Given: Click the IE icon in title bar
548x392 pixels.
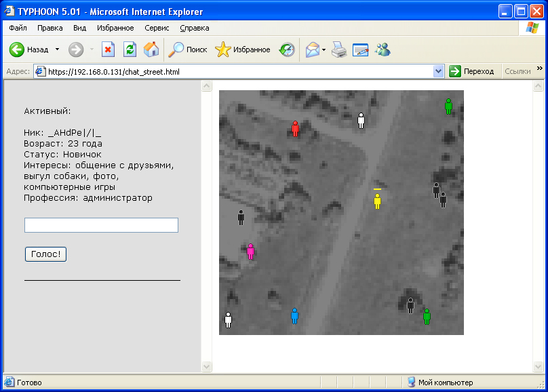Looking at the screenshot, I should click(x=9, y=11).
